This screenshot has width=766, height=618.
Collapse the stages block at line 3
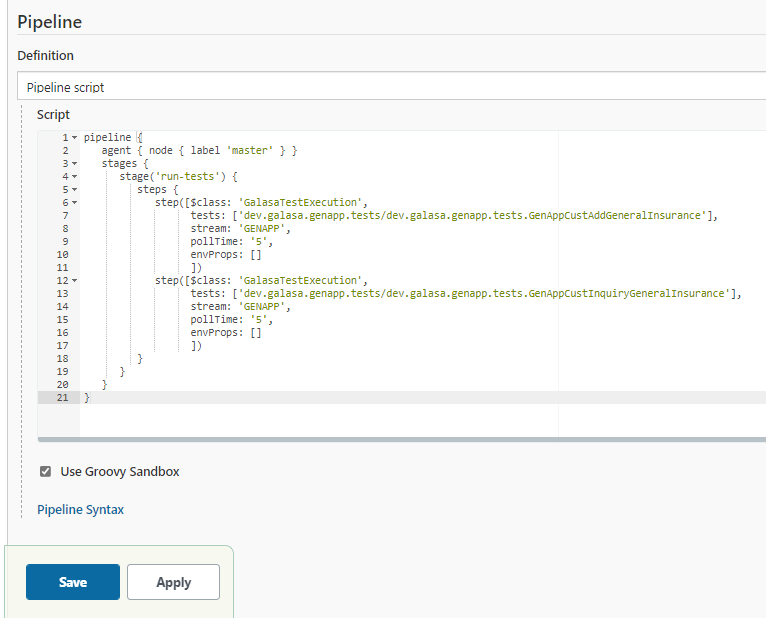[75, 164]
